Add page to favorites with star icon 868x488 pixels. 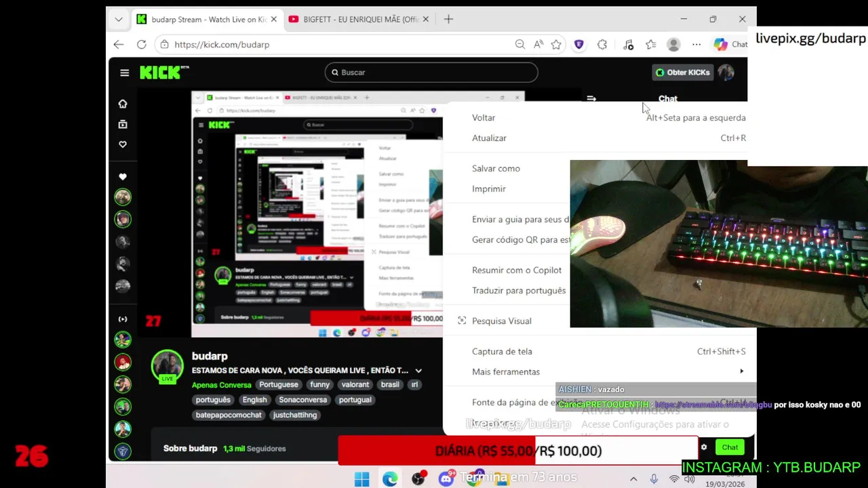(x=556, y=45)
